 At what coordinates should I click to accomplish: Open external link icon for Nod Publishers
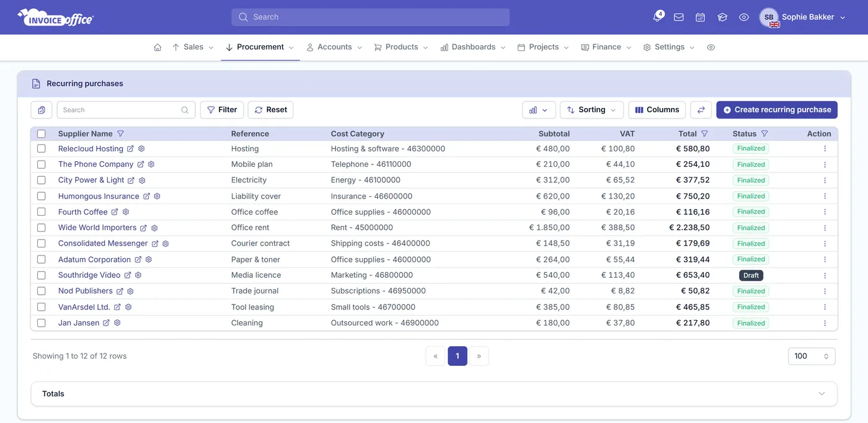tap(120, 291)
